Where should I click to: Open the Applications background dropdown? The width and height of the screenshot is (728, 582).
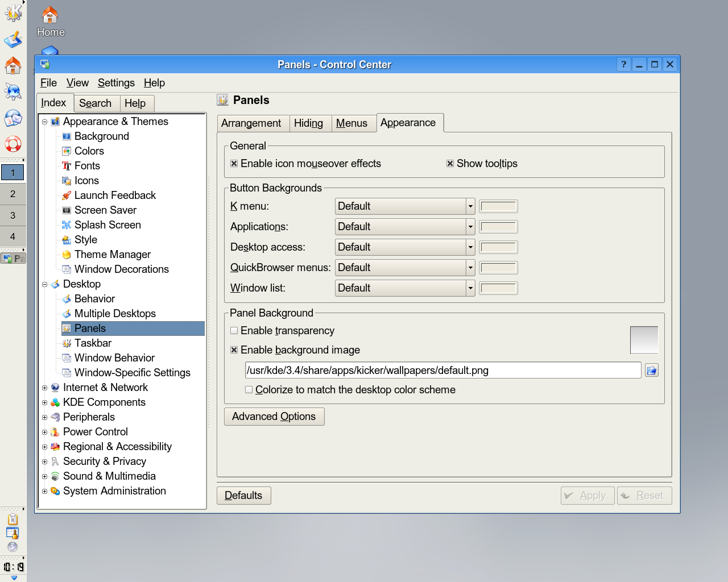[x=405, y=227]
